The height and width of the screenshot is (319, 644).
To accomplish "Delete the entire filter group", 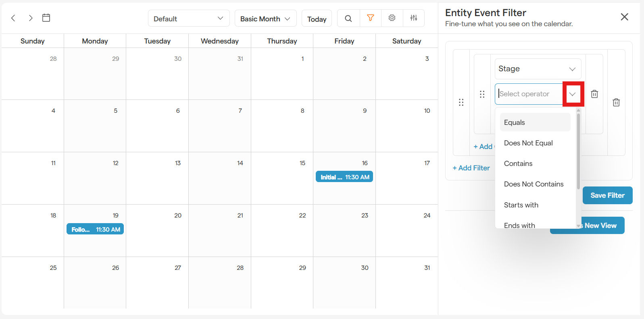I will point(616,102).
